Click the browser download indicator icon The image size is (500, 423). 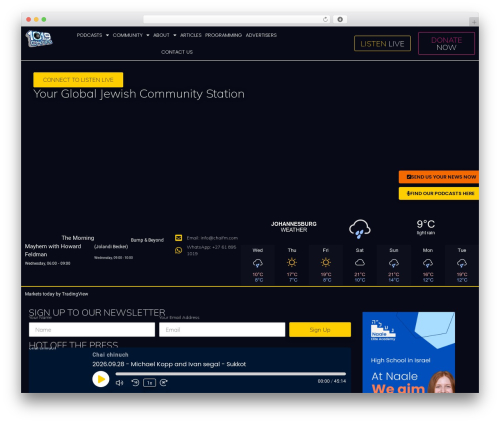(340, 19)
